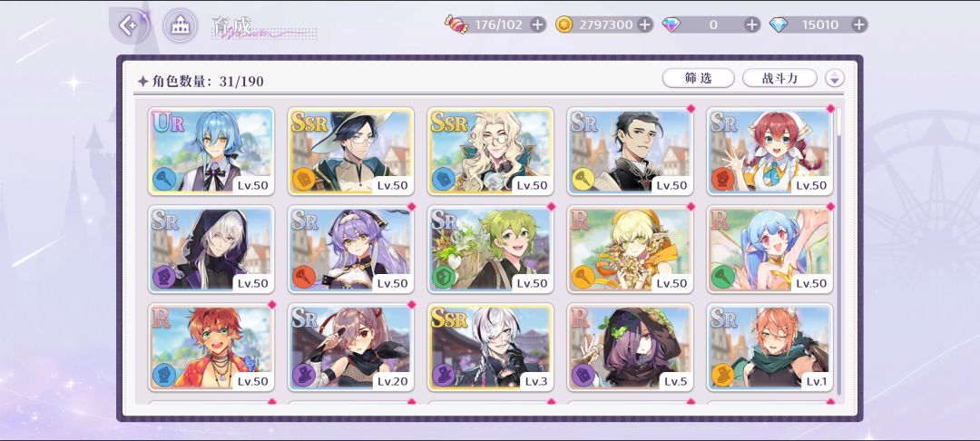Screen dimensions: 980x441
Task: Open the 战斗力 sort dropdown
Action: pos(779,78)
